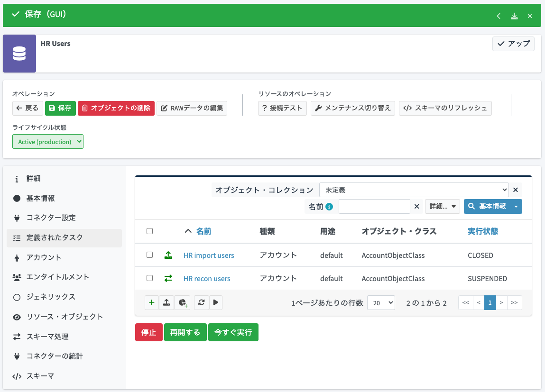Select 定義されたタスク in the sidebar
Image resolution: width=545 pixels, height=392 pixels.
(x=65, y=238)
